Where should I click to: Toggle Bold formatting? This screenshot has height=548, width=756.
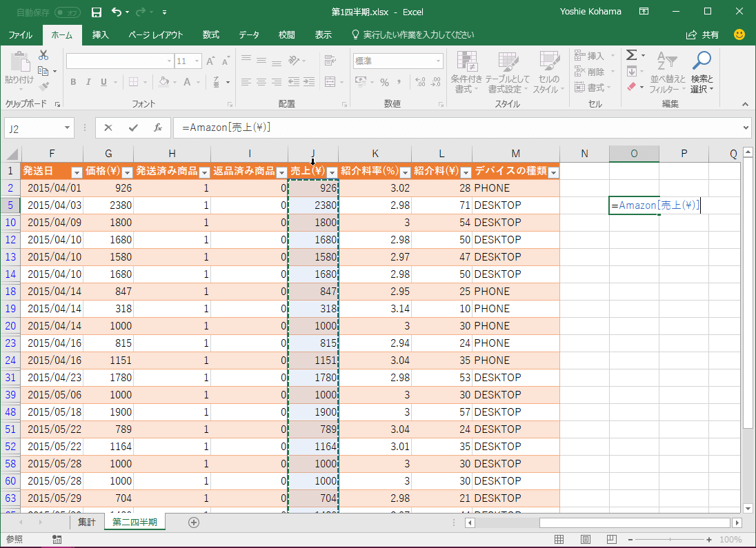(73, 82)
